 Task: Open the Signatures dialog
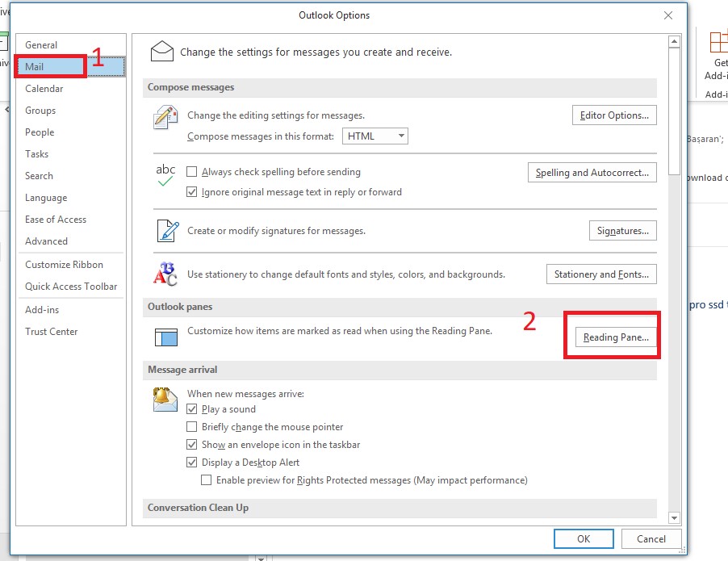(x=622, y=230)
